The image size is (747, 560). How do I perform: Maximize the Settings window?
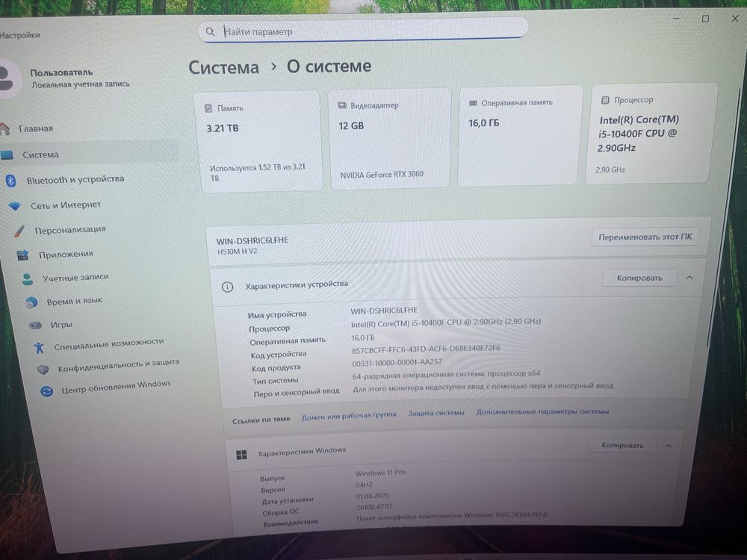(x=705, y=19)
